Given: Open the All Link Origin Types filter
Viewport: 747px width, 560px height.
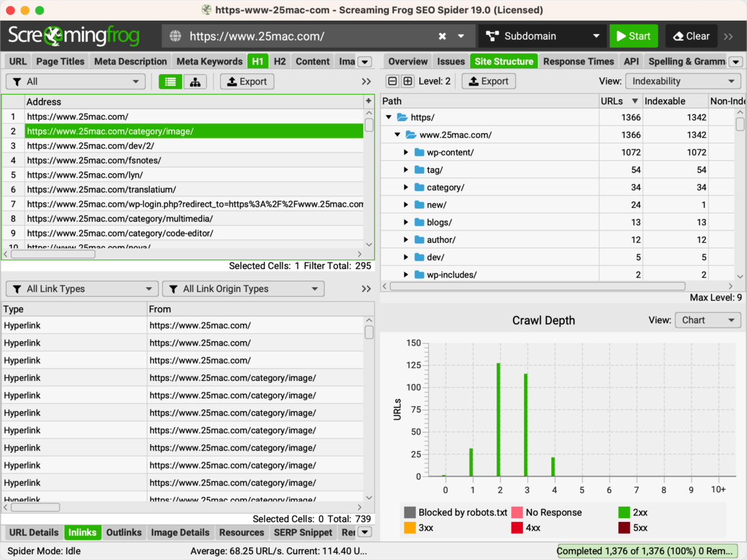Looking at the screenshot, I should [x=243, y=288].
